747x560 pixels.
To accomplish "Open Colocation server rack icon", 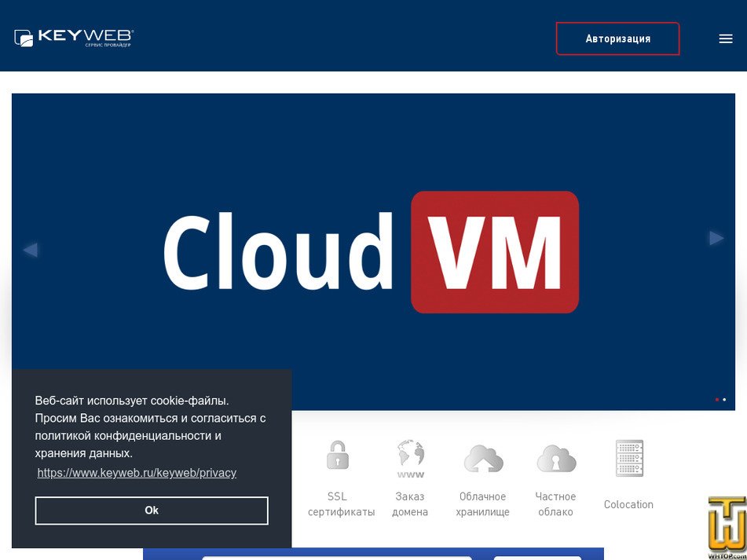I will coord(629,458).
